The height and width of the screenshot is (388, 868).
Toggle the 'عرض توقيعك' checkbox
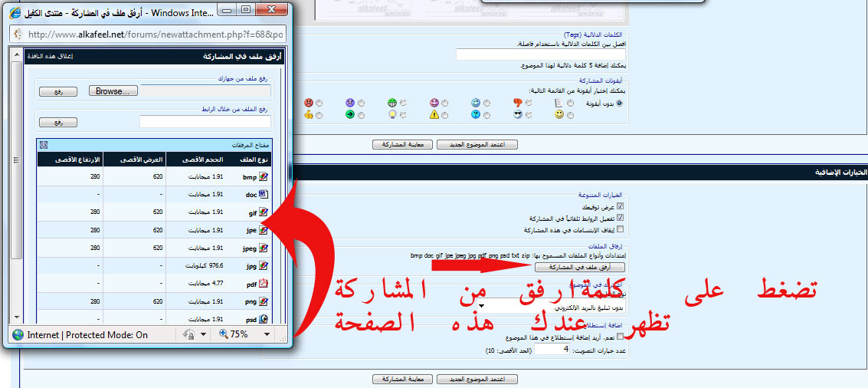pos(620,207)
